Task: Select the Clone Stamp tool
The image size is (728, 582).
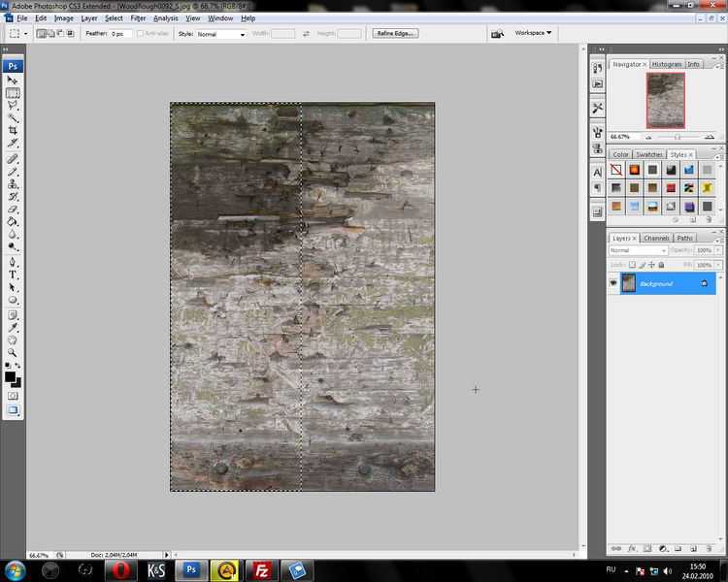Action: [13, 184]
